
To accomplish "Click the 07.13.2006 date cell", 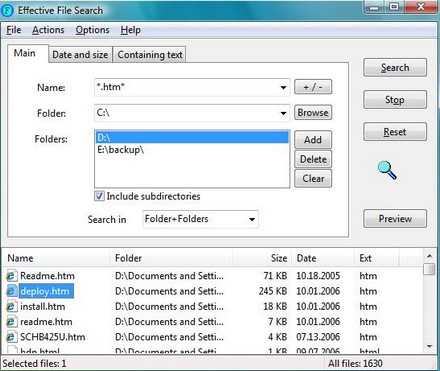I will point(318,337).
